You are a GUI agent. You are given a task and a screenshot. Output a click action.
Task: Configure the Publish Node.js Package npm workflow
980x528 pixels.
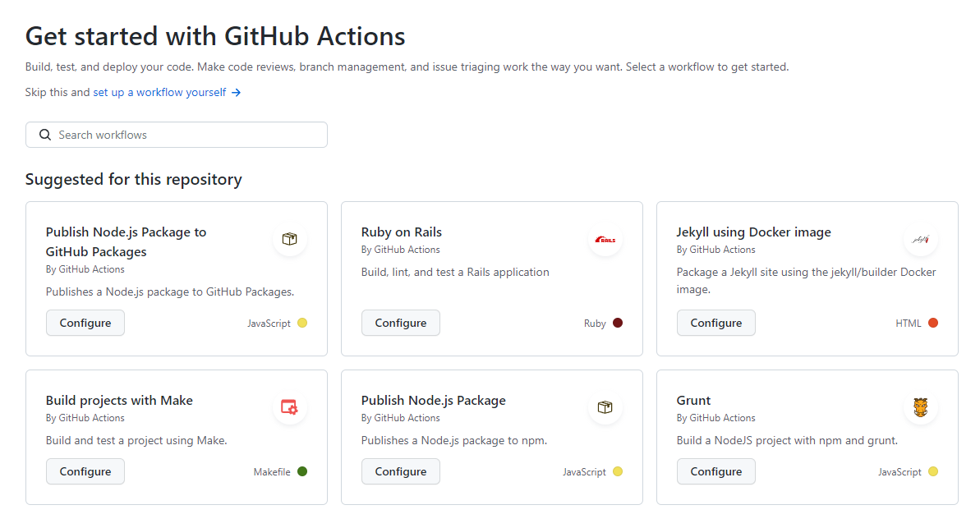[x=401, y=472]
